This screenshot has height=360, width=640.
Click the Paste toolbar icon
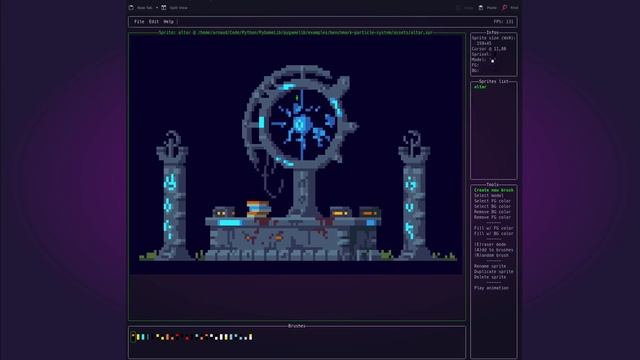(x=481, y=7)
